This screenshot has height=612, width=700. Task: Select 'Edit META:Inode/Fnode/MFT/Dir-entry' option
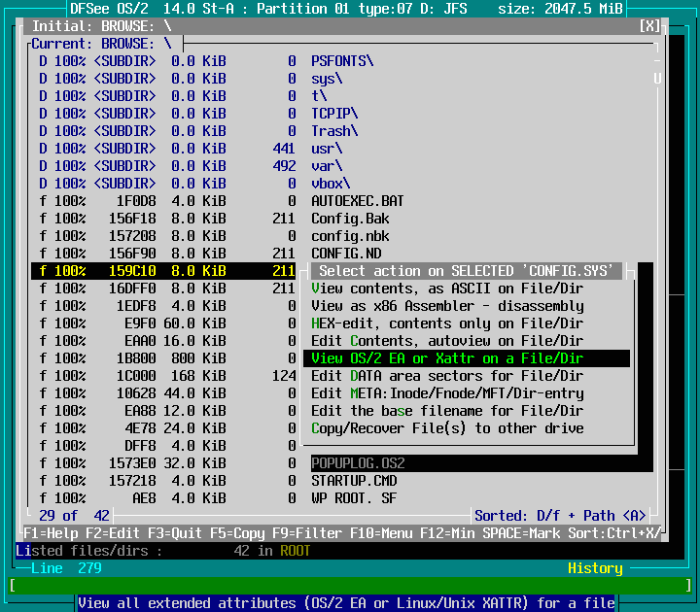coord(447,393)
